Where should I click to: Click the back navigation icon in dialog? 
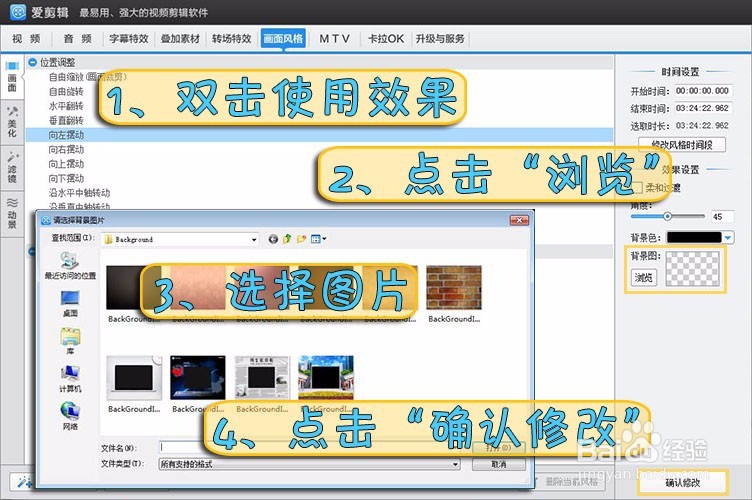coord(273,239)
